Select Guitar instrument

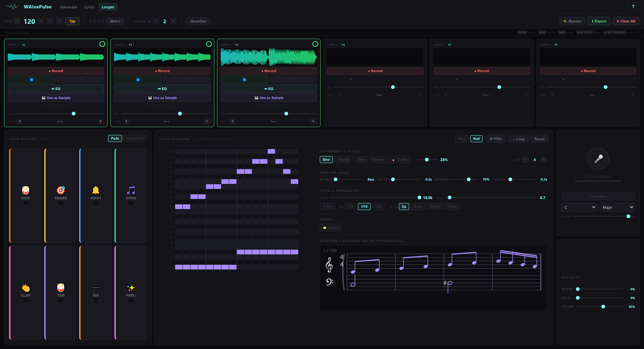click(x=399, y=159)
